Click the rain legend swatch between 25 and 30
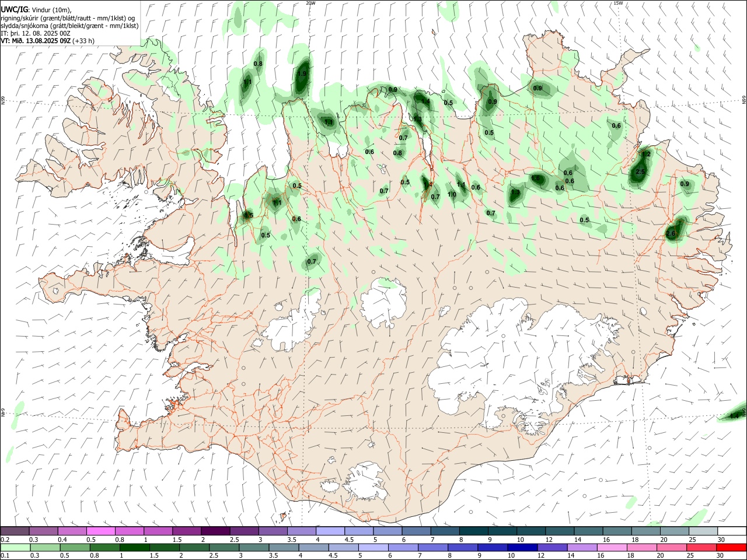The width and height of the screenshot is (747, 560). pos(700,547)
